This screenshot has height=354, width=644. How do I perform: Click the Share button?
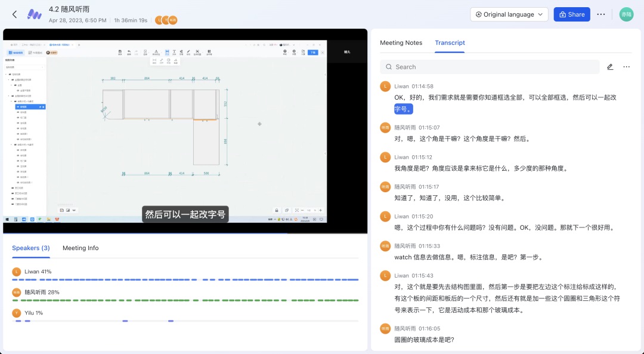pos(572,14)
